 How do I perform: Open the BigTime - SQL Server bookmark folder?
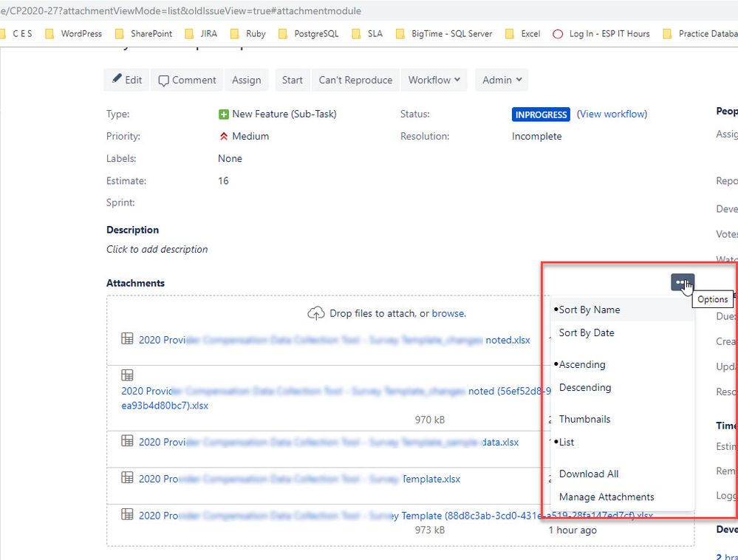click(x=444, y=34)
